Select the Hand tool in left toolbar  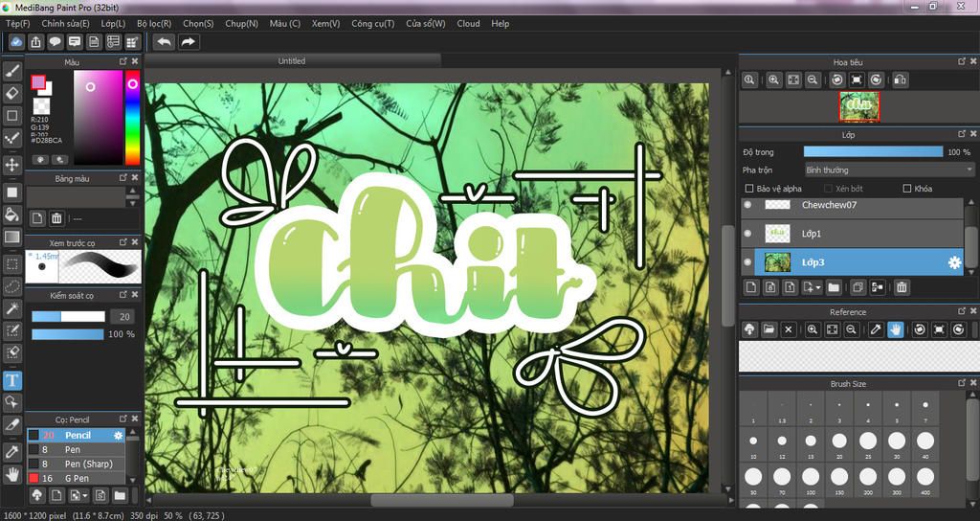pyautogui.click(x=11, y=473)
